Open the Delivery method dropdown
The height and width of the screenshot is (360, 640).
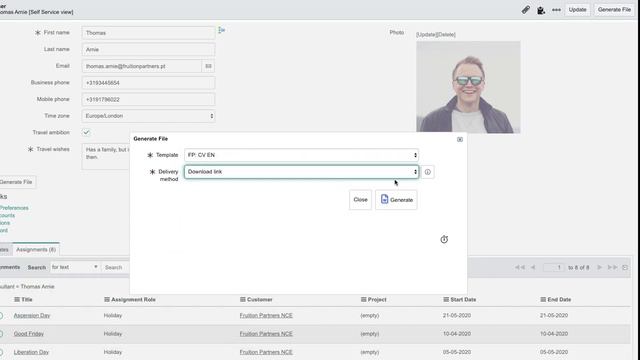coord(302,172)
